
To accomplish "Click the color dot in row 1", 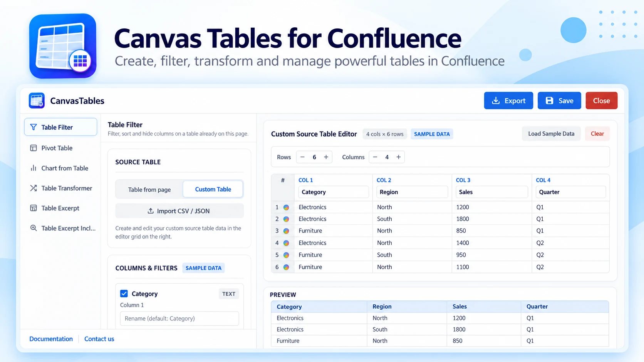I will pyautogui.click(x=286, y=207).
